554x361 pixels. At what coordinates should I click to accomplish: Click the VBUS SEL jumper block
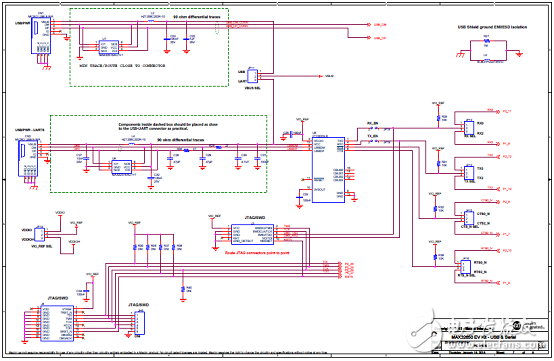coord(252,76)
